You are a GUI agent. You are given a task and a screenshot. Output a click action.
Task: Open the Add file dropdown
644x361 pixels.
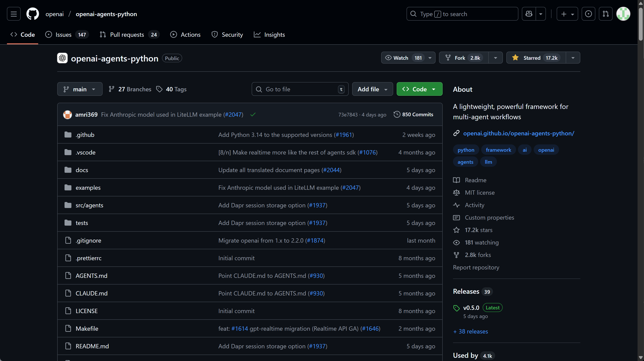[373, 89]
